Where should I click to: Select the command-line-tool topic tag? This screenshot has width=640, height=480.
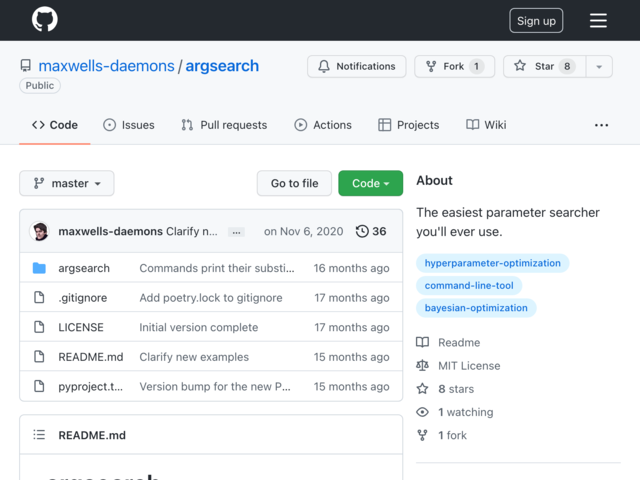[469, 286]
